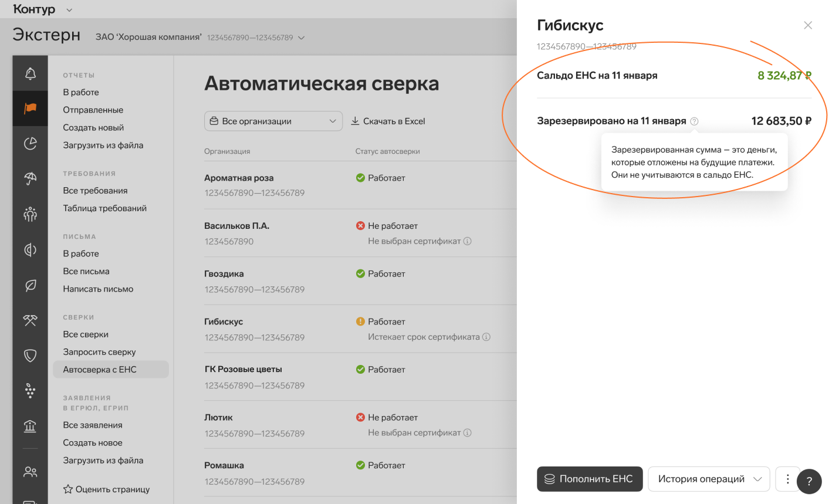Open the three-dot more actions menu
The width and height of the screenshot is (832, 504).
tap(787, 479)
